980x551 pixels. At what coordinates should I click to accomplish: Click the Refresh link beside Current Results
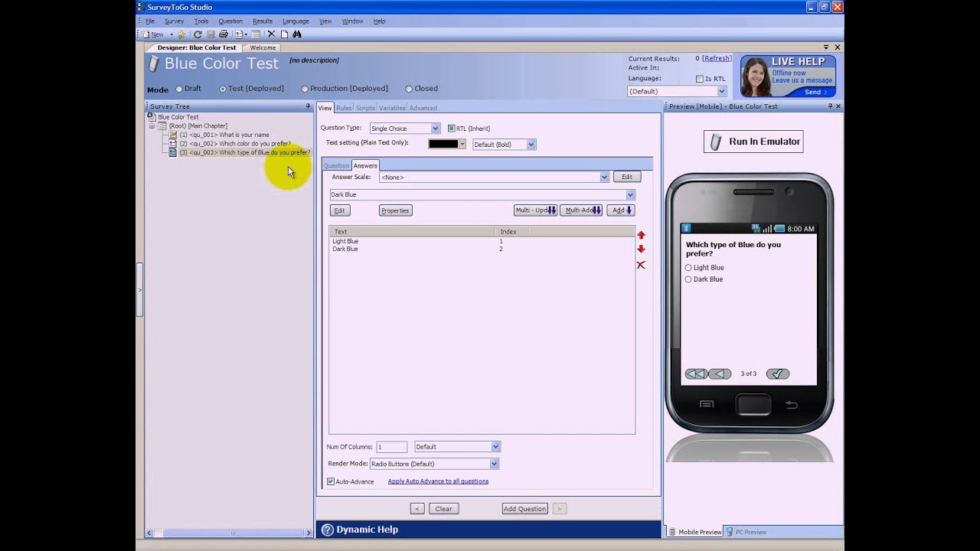[x=717, y=58]
